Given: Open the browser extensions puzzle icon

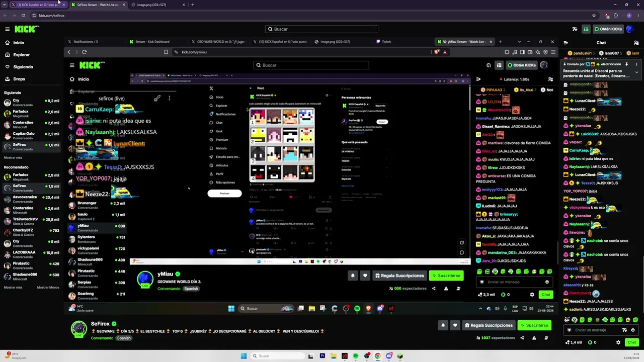Looking at the screenshot, I should tap(615, 16).
